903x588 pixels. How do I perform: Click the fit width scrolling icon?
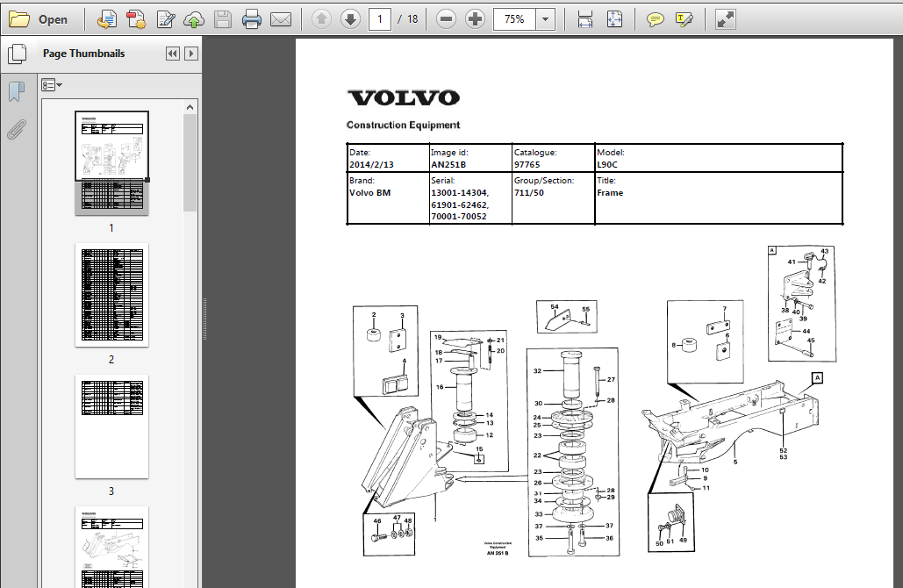585,19
